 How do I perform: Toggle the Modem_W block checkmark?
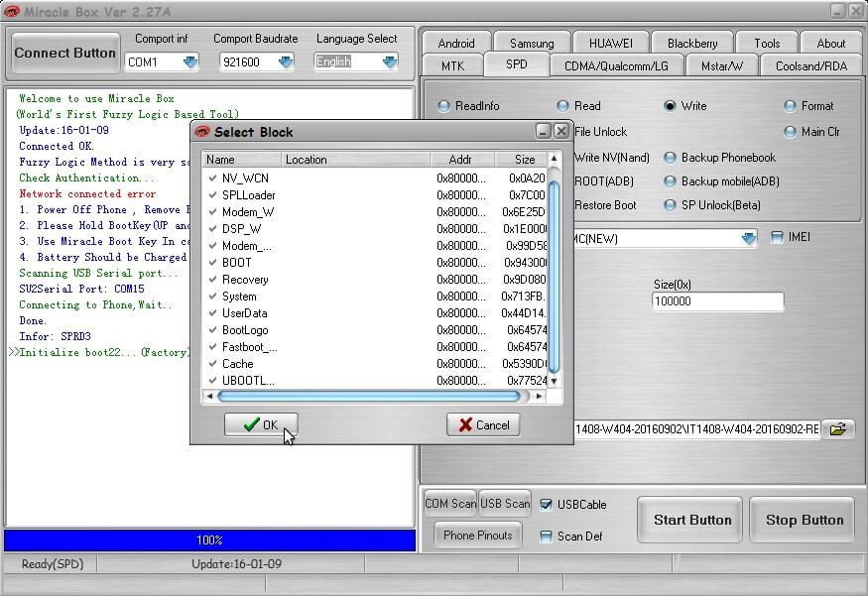(212, 212)
